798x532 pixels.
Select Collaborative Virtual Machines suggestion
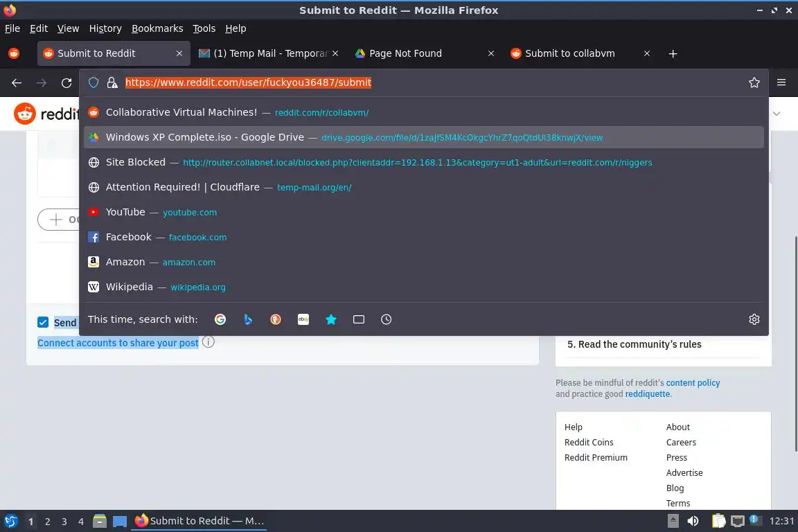(423, 112)
